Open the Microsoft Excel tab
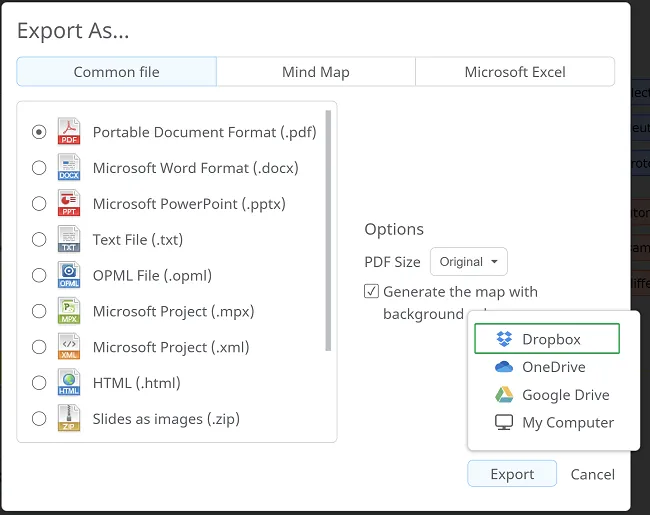Screen dimensions: 650x515 (x=514, y=72)
